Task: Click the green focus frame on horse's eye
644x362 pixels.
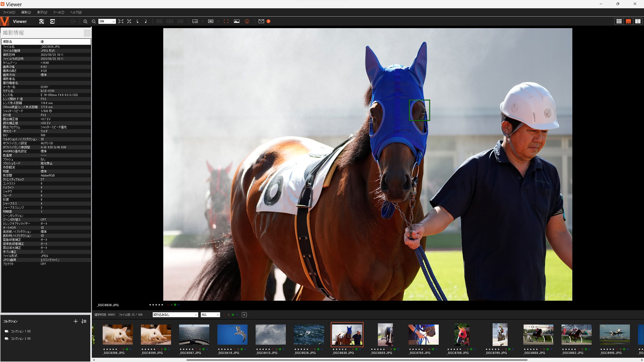Action: pyautogui.click(x=419, y=110)
